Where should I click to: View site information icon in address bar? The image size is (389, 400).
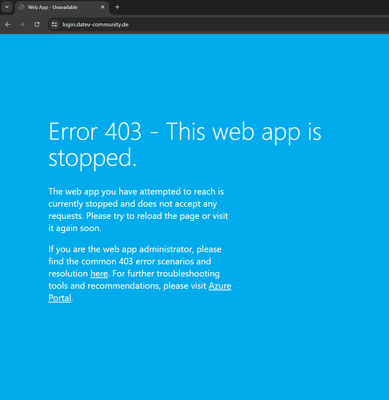(55, 25)
